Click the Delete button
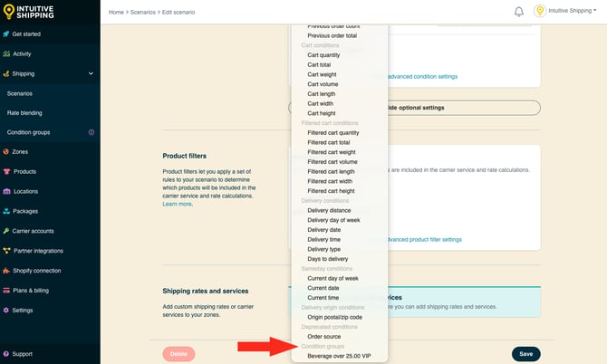The image size is (607, 364). coord(178,353)
